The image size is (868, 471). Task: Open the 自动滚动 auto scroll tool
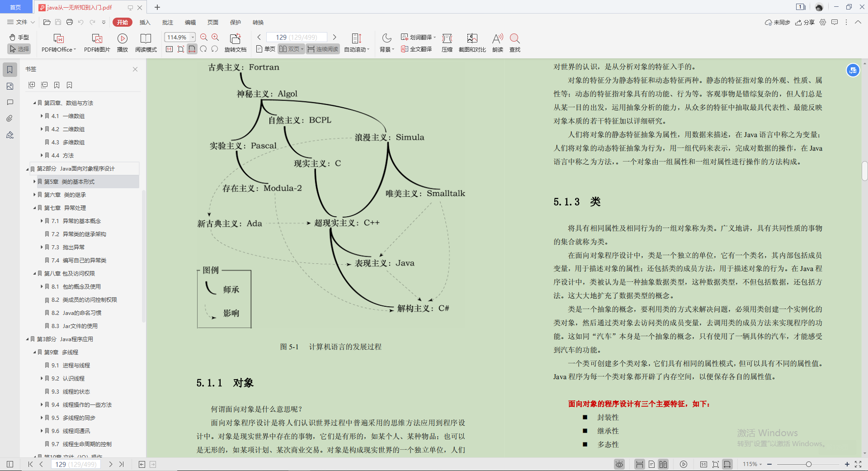click(357, 43)
